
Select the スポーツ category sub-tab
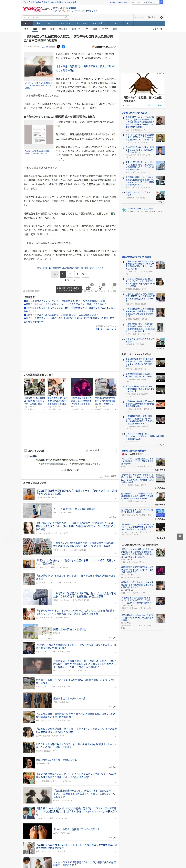[x=76, y=29]
